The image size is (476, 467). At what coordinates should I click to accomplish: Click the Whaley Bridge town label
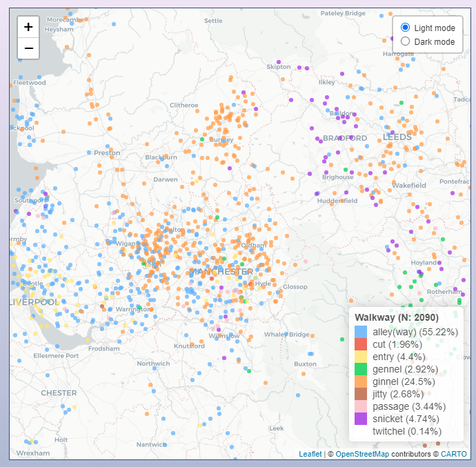point(286,335)
